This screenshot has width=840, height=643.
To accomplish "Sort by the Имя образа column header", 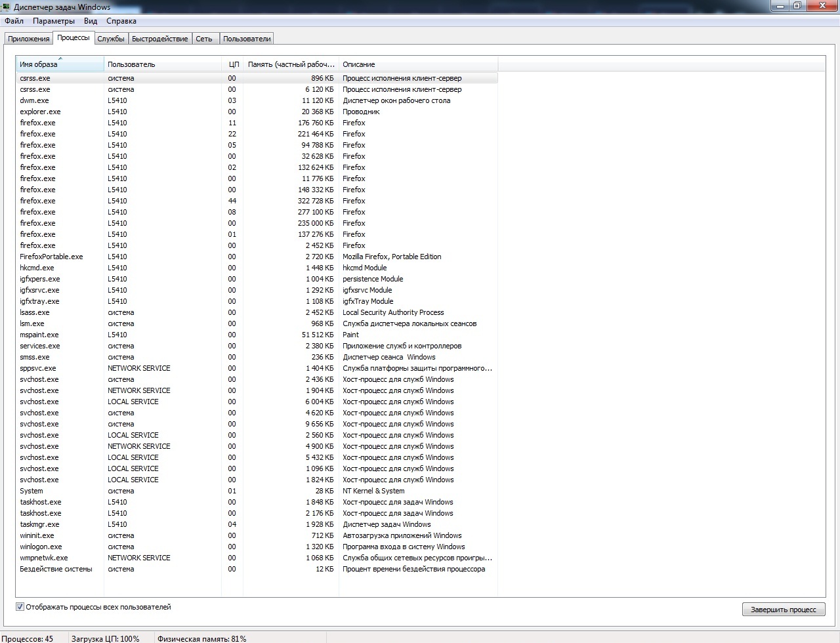I will 60,64.
